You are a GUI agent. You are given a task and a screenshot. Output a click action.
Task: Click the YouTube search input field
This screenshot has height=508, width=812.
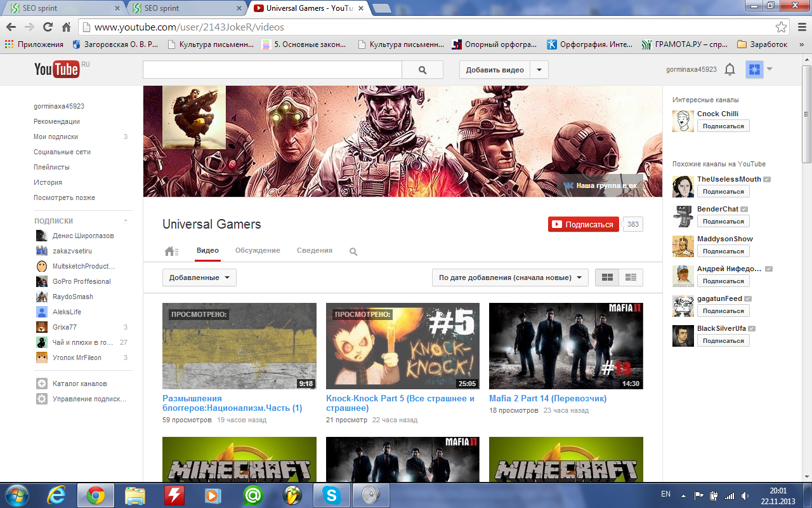272,70
